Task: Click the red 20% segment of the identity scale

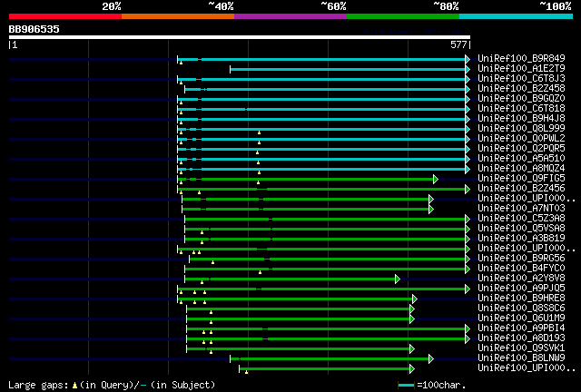Action: [65, 16]
